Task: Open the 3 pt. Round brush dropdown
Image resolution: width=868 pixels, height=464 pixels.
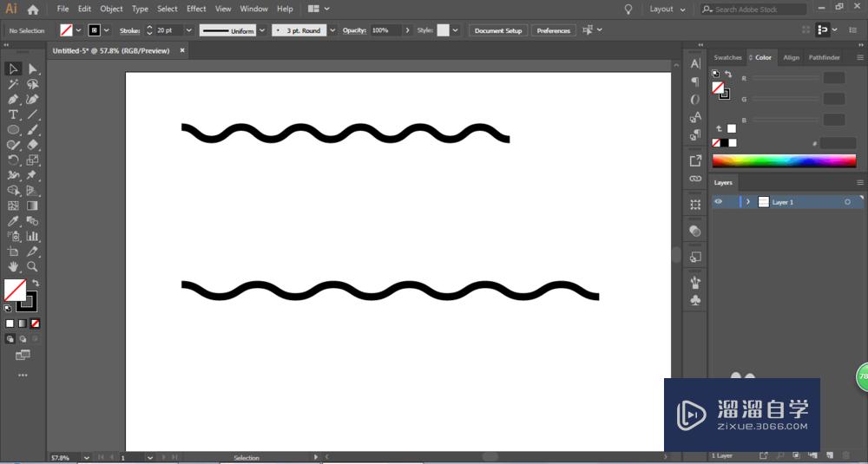Action: pos(332,30)
